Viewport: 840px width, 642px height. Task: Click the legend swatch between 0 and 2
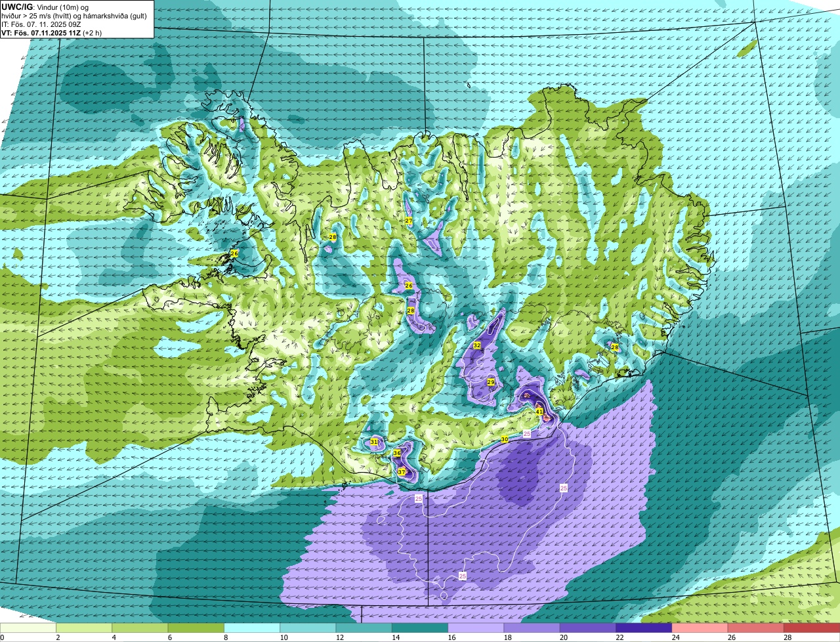[28, 628]
